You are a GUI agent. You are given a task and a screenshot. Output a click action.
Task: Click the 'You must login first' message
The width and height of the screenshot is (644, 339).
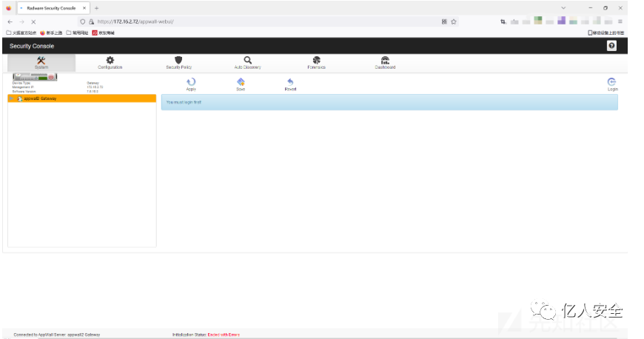point(184,102)
